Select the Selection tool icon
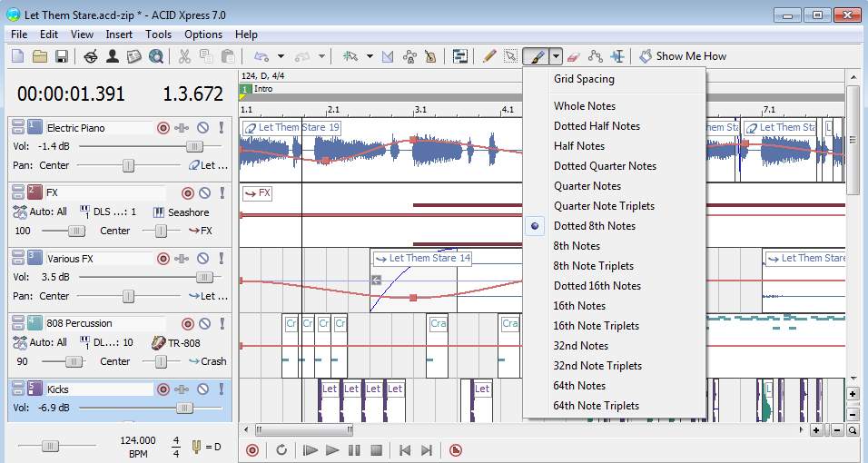The width and height of the screenshot is (868, 463). point(511,56)
